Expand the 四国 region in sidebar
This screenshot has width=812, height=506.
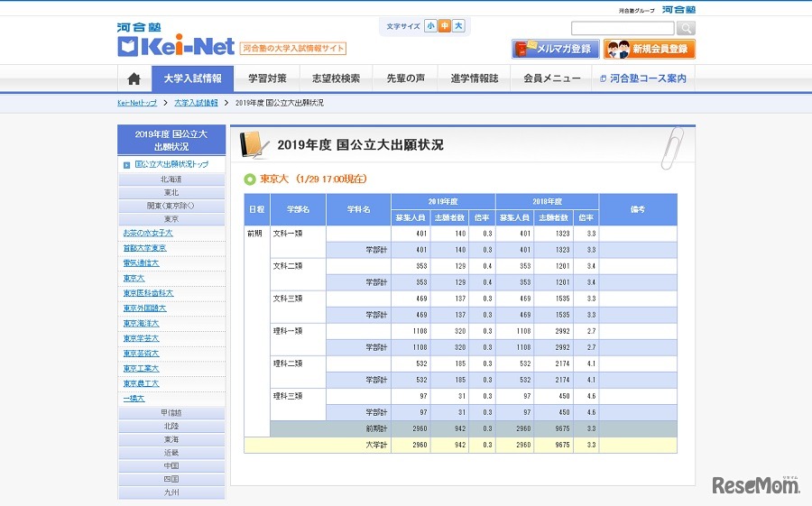171,479
